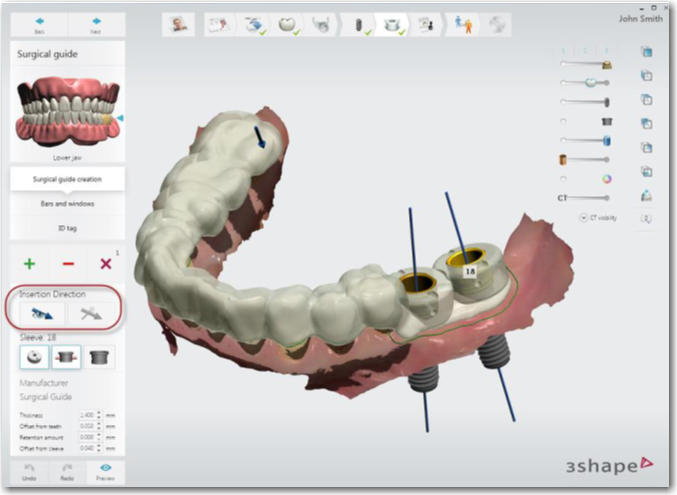Select the fourth view cube icon
The image size is (677, 495).
click(646, 124)
